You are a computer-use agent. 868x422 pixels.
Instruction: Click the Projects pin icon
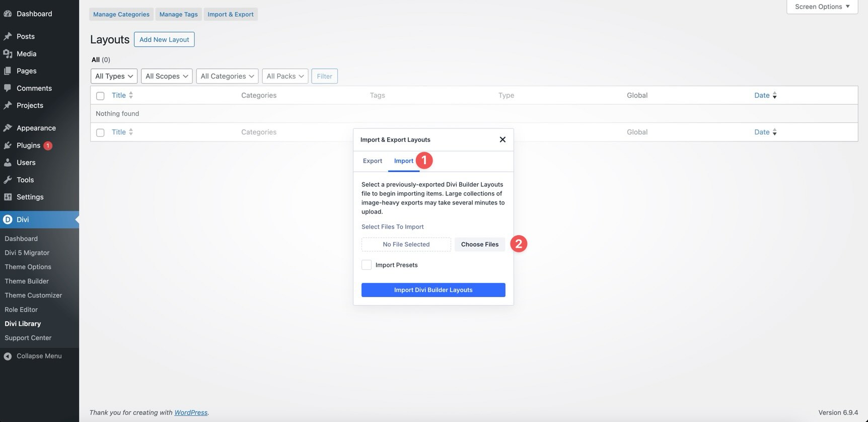8,105
